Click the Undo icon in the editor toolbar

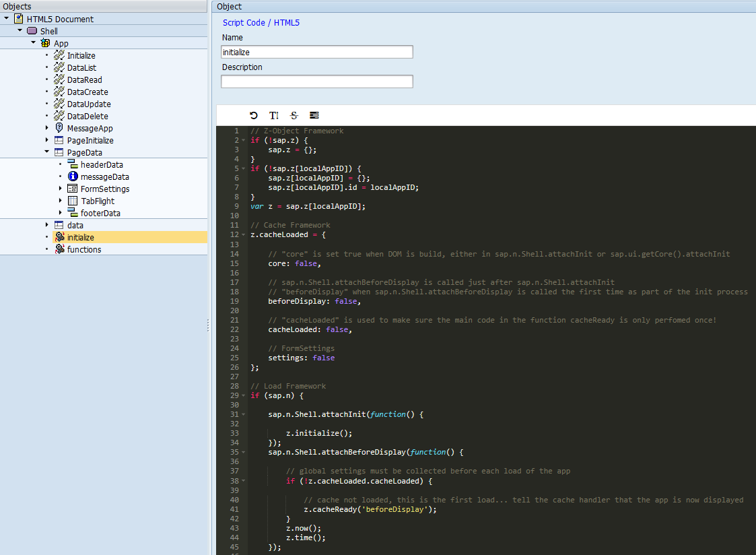pos(253,115)
